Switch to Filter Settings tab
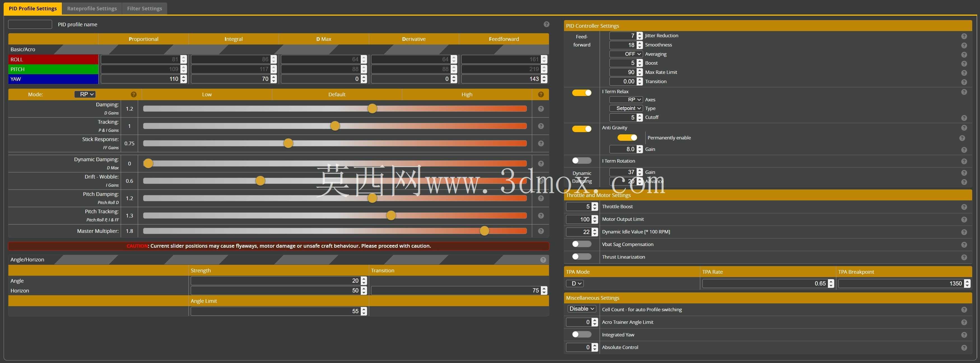 145,8
